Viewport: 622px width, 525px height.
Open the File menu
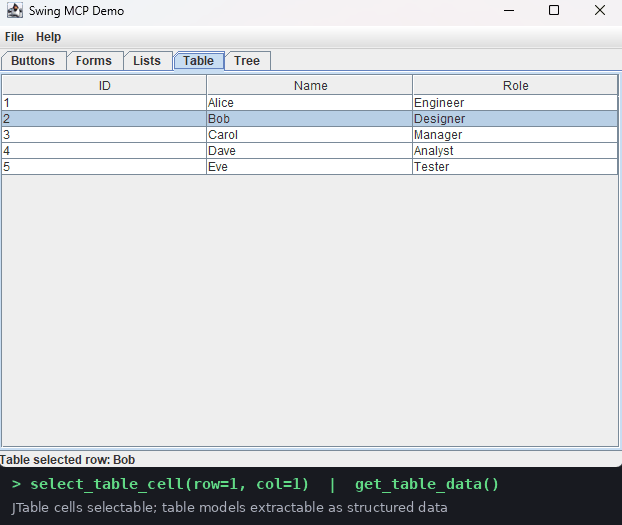click(14, 37)
